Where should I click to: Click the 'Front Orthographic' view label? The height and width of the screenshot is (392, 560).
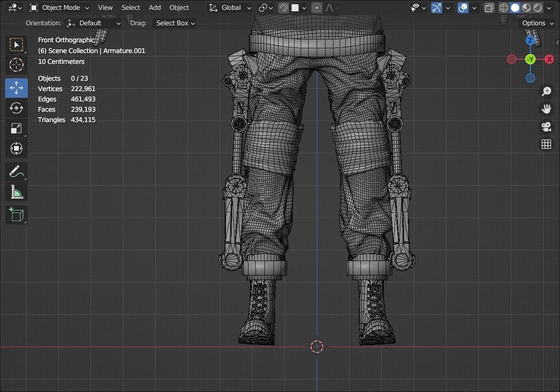(66, 40)
